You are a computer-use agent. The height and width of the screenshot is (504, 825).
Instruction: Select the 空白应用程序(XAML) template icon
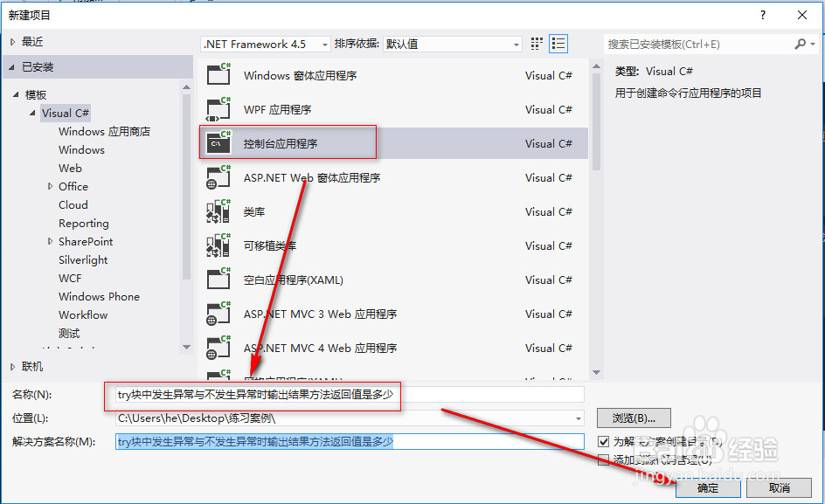pyautogui.click(x=218, y=280)
